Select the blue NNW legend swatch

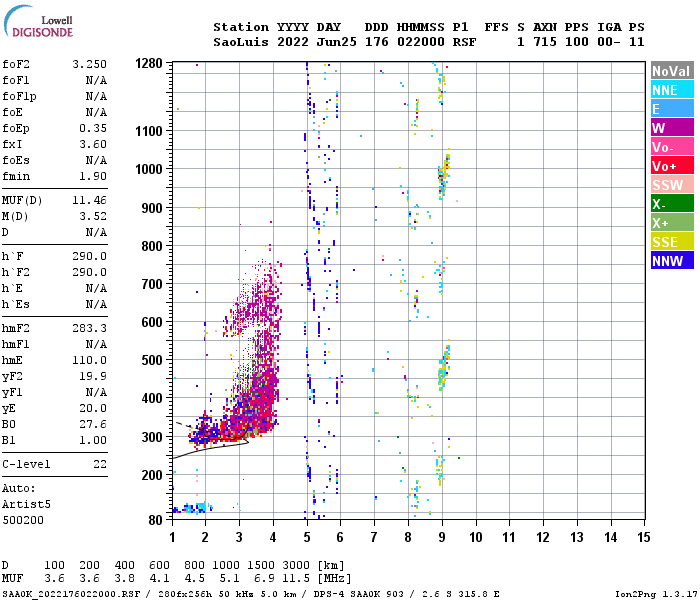[x=672, y=261]
